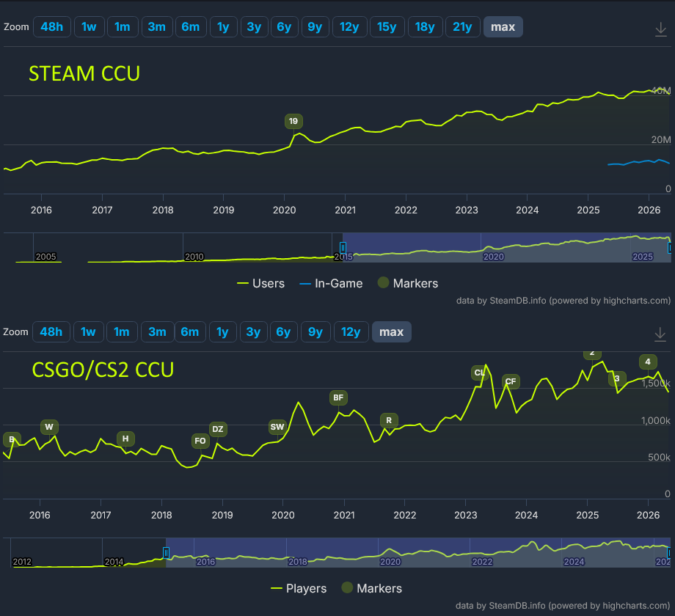Select 1m zoom on CSGO/CS2 chart

tap(122, 332)
